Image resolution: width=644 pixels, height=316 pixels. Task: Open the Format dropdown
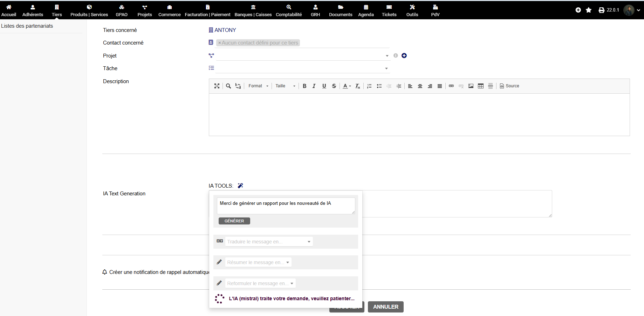point(258,86)
